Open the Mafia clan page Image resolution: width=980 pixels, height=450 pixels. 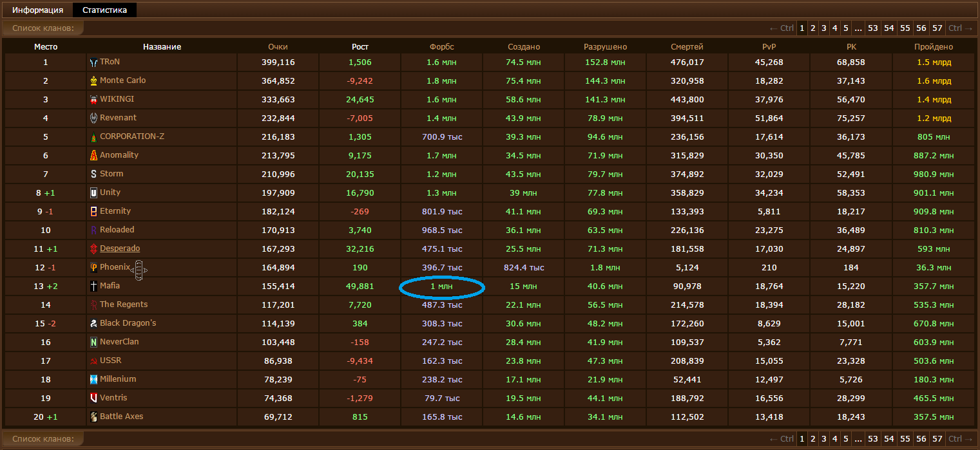(x=110, y=286)
